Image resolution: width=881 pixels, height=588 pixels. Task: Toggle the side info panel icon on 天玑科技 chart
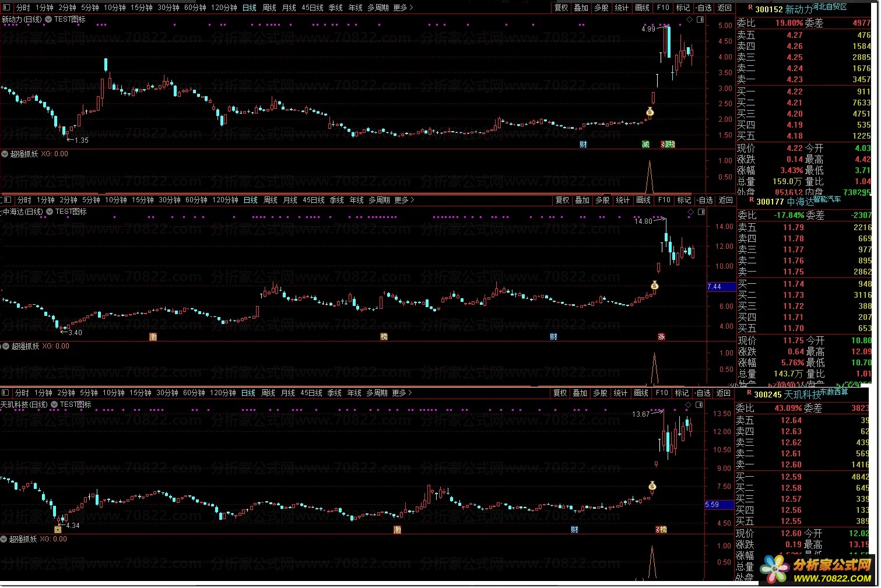[699, 404]
